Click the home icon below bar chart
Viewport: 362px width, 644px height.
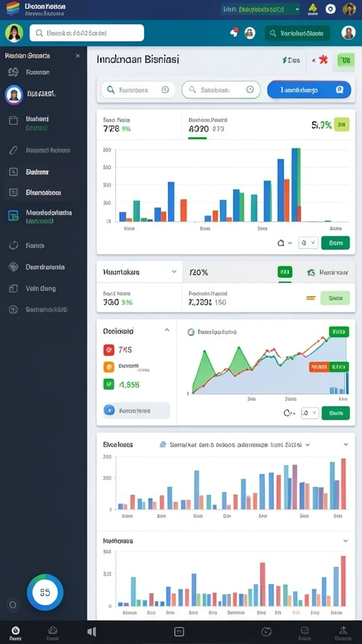click(x=281, y=243)
